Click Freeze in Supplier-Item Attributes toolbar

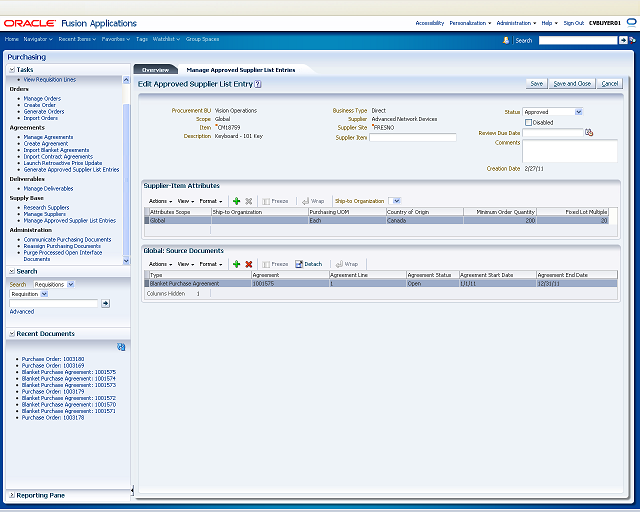(276, 201)
